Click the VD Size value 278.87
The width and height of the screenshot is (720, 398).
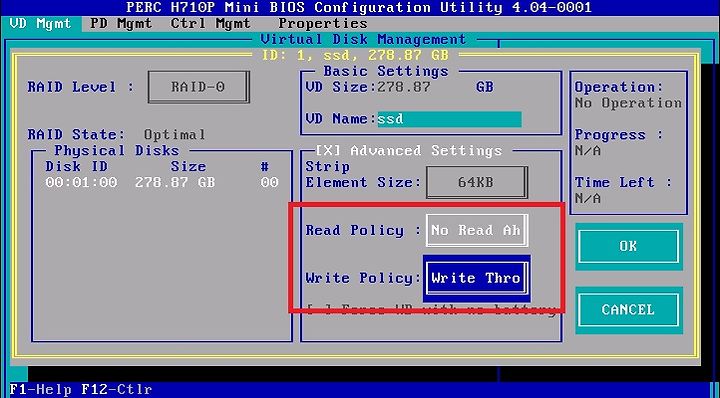click(x=404, y=87)
